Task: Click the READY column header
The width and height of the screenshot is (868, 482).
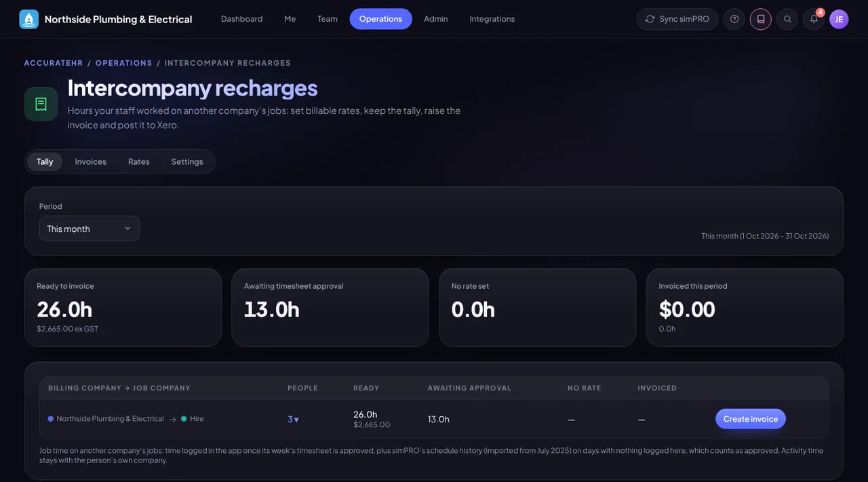Action: pyautogui.click(x=366, y=388)
